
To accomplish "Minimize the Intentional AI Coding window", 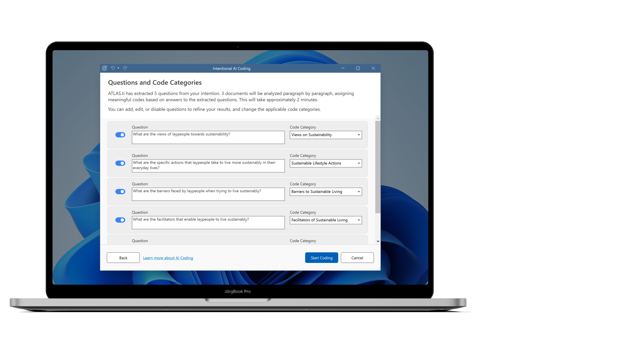I will [x=343, y=68].
